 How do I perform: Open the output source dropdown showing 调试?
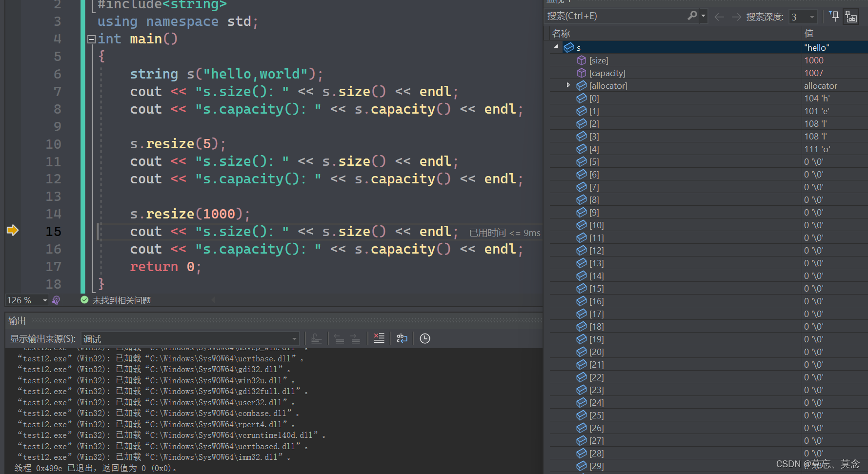click(293, 338)
